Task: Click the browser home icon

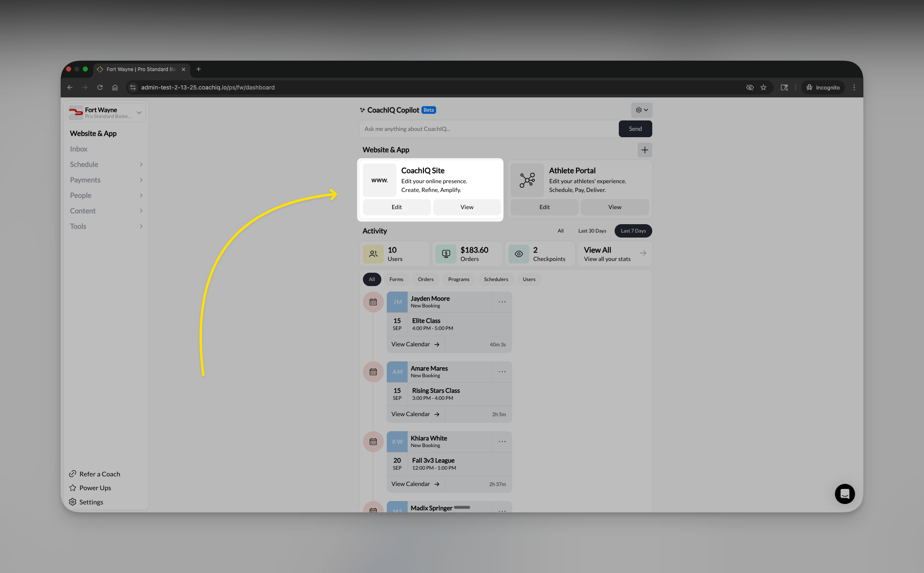Action: click(x=115, y=87)
